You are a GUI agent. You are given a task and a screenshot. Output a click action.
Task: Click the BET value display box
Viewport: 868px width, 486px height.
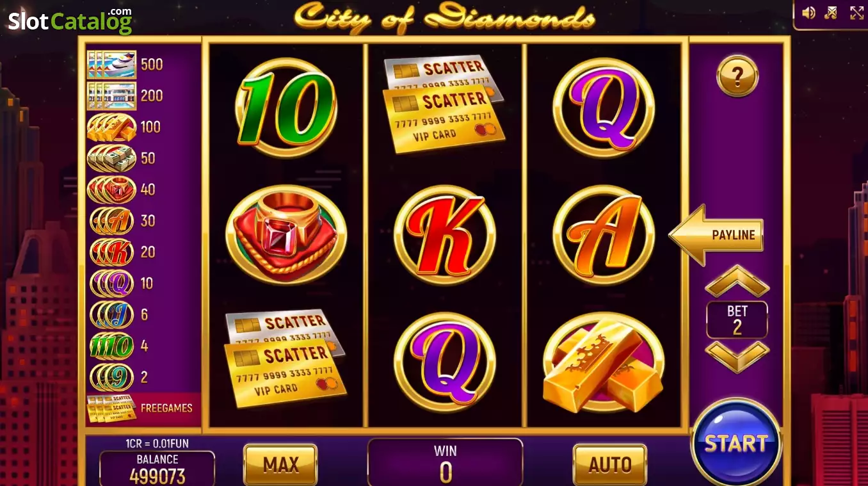[x=737, y=320]
